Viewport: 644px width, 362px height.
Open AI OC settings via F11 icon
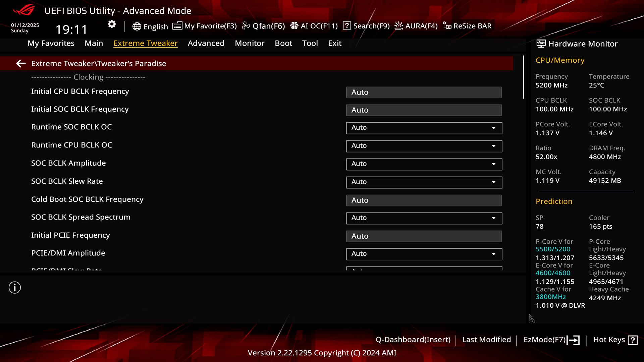pyautogui.click(x=314, y=25)
